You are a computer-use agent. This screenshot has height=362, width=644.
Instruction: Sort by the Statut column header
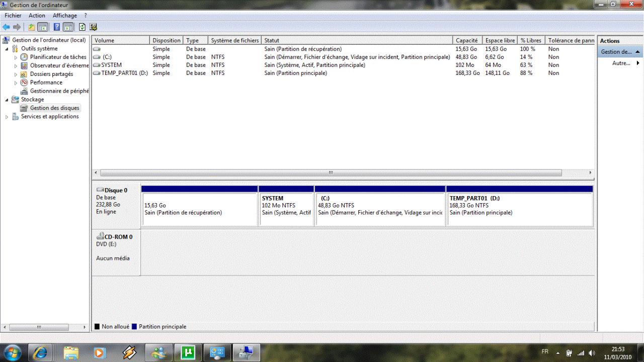coord(357,41)
